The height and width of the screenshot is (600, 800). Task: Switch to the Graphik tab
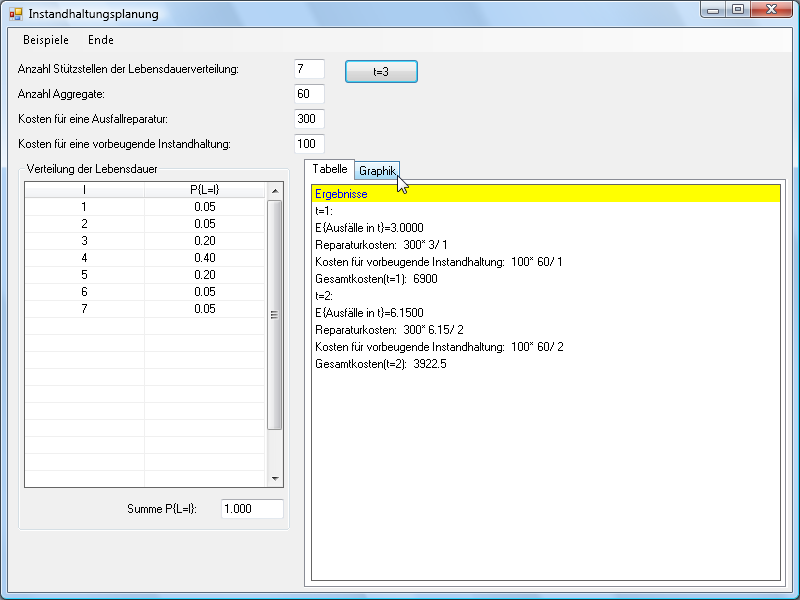(378, 171)
